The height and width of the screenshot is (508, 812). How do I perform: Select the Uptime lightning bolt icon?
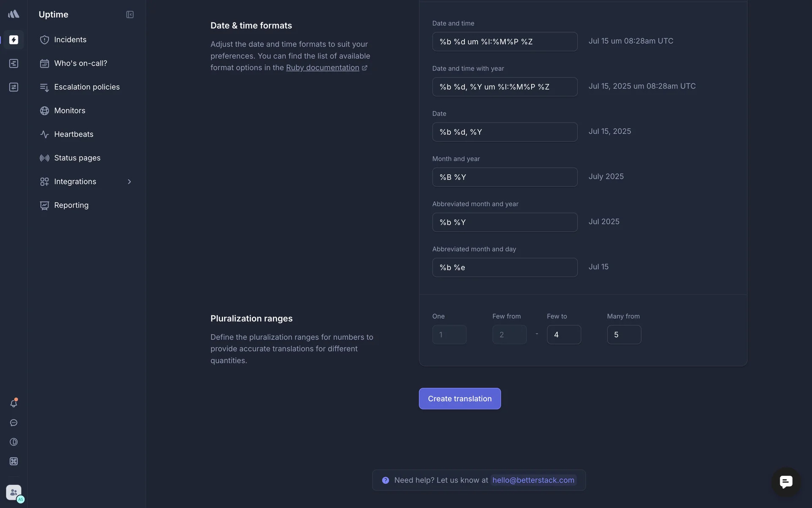[14, 40]
